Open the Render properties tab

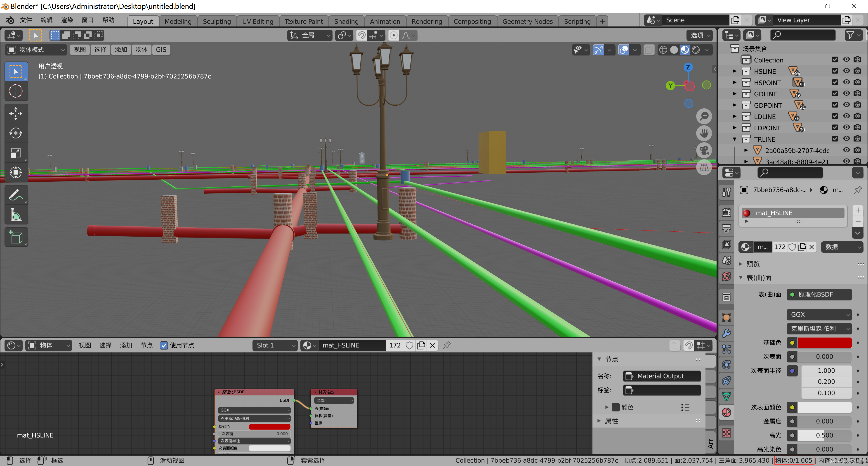(726, 212)
